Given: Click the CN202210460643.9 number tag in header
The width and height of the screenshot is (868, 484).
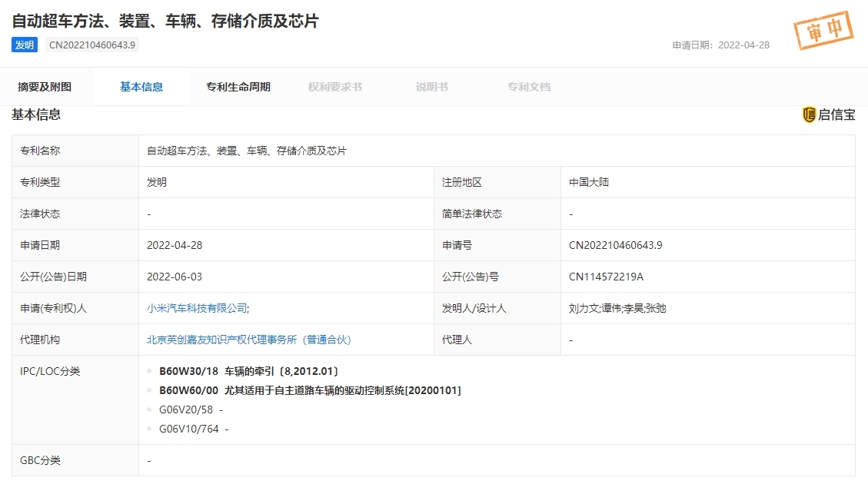Looking at the screenshot, I should pyautogui.click(x=92, y=45).
